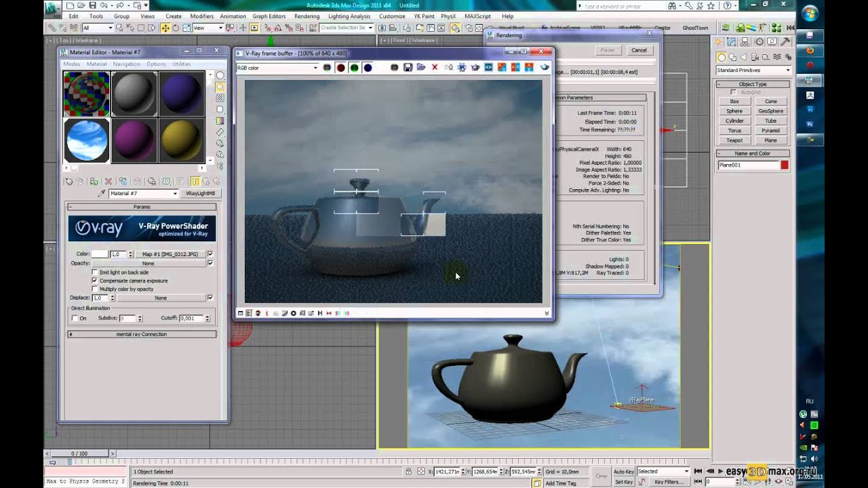Enable Multiply color by opacity

pyautogui.click(x=94, y=289)
